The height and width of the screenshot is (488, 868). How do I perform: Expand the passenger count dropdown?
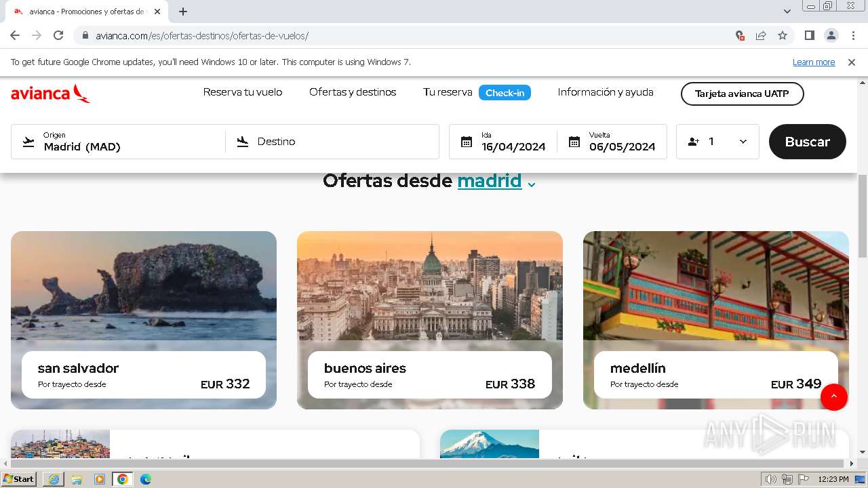743,142
